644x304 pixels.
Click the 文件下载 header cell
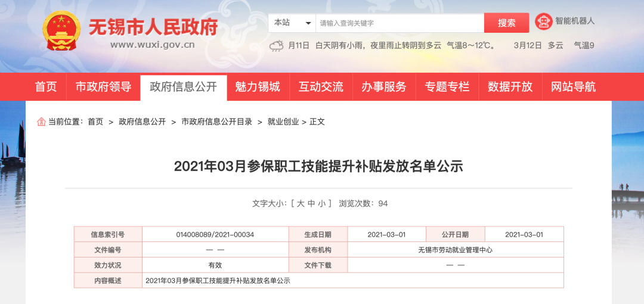(318, 265)
